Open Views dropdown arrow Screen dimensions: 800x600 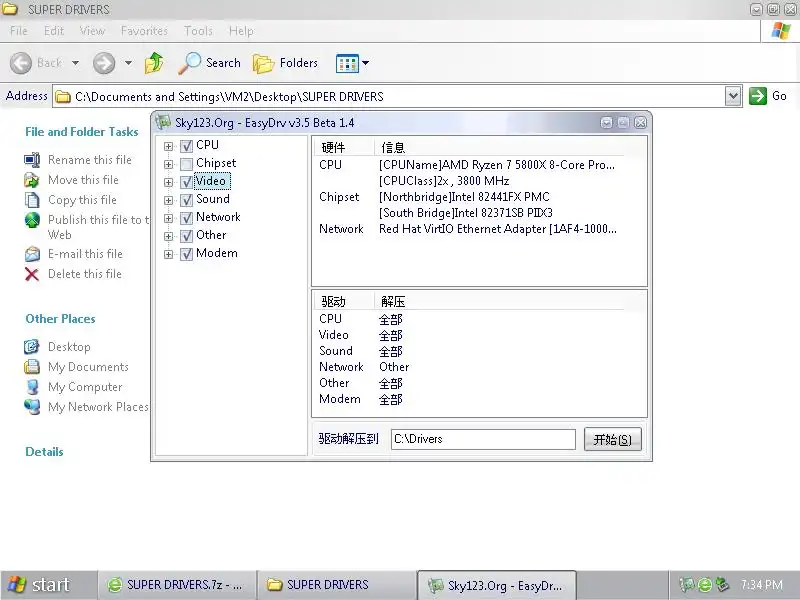pos(365,63)
